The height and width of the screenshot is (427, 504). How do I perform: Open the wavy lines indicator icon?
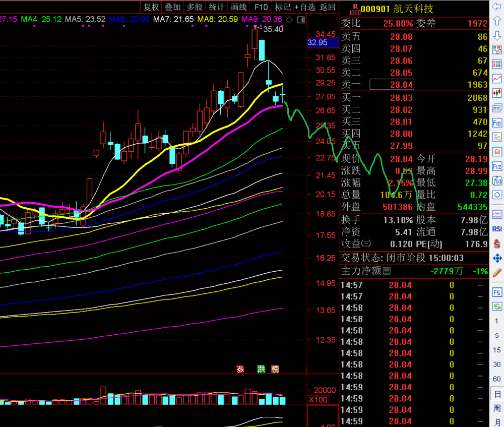(x=497, y=214)
